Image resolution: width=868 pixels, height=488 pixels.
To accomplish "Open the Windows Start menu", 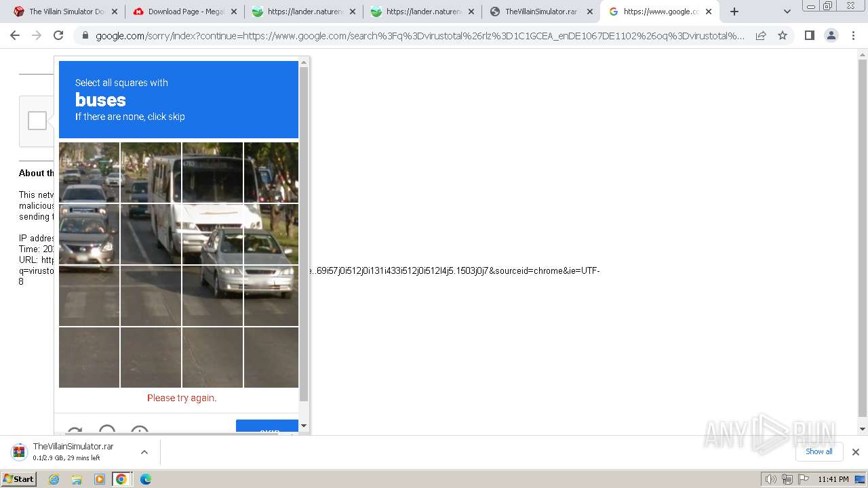I will click(18, 479).
